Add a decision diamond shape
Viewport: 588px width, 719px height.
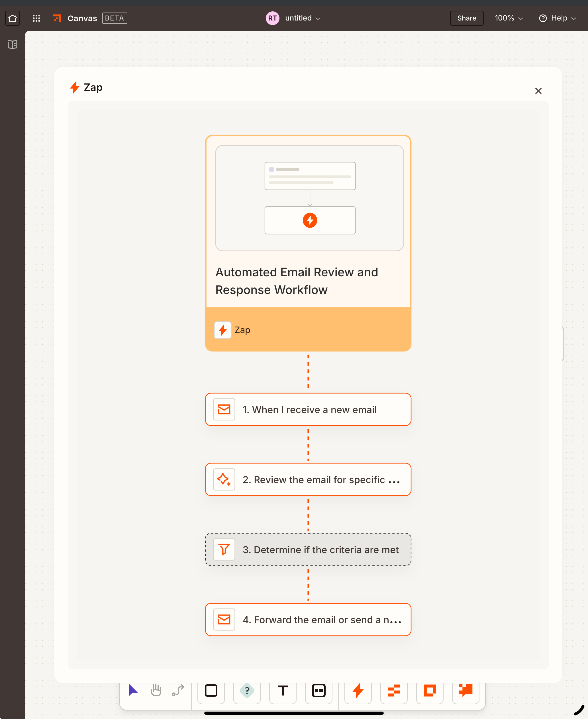tap(247, 691)
